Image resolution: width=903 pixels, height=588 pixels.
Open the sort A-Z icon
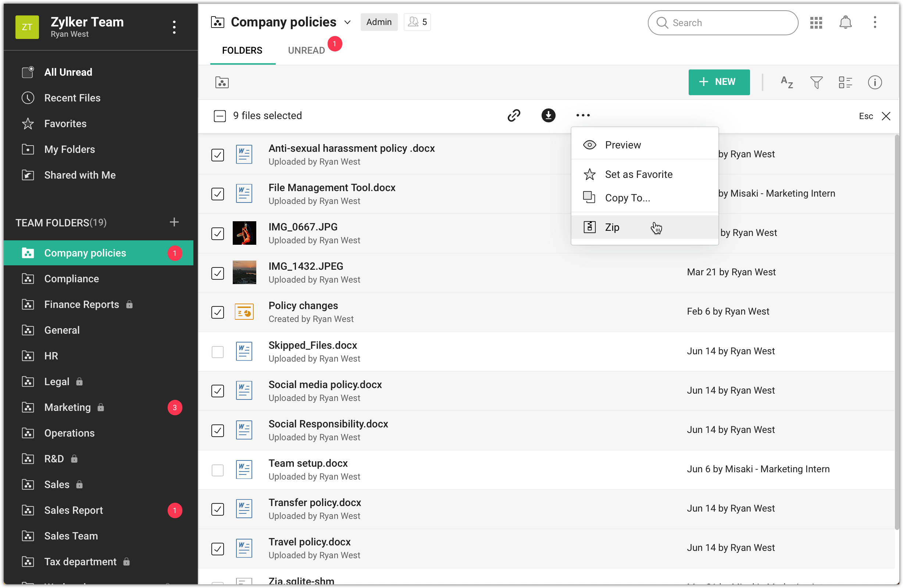pos(787,82)
